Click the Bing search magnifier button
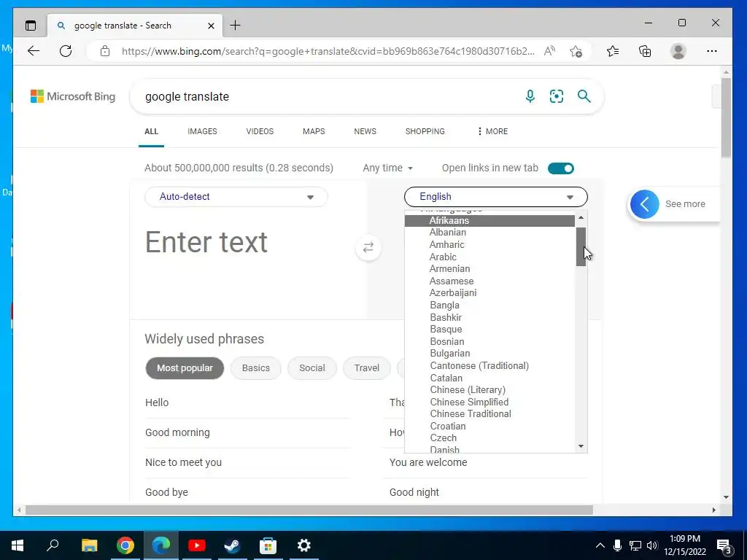The width and height of the screenshot is (747, 560). point(584,96)
